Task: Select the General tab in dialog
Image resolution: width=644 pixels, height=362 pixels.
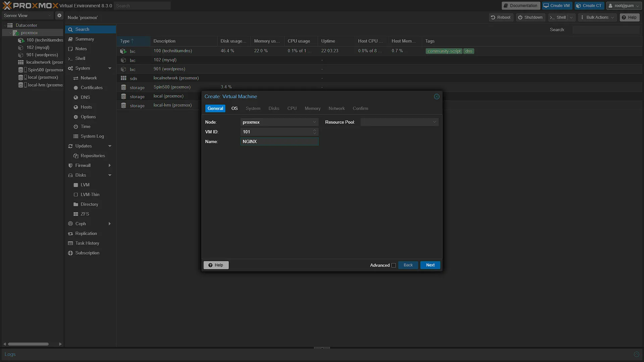Action: tap(215, 108)
